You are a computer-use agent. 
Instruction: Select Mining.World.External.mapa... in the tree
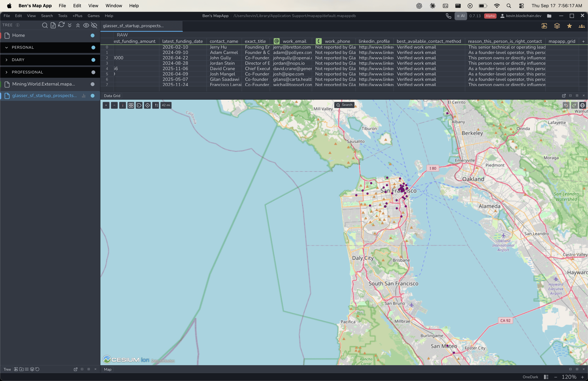44,84
